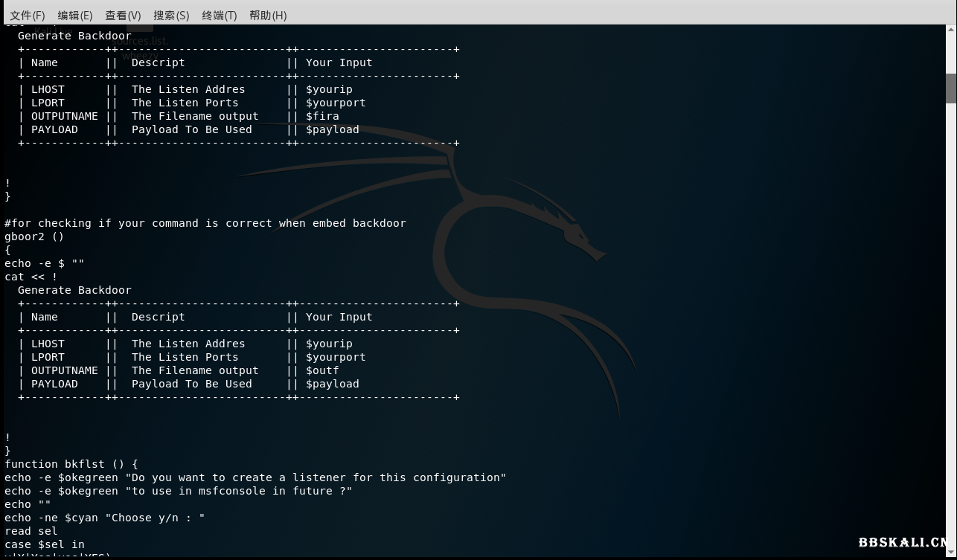Open the 帮助(H) help menu

(268, 15)
